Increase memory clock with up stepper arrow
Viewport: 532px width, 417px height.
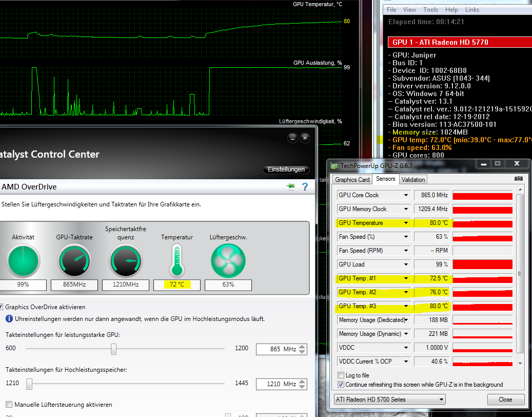(x=302, y=382)
